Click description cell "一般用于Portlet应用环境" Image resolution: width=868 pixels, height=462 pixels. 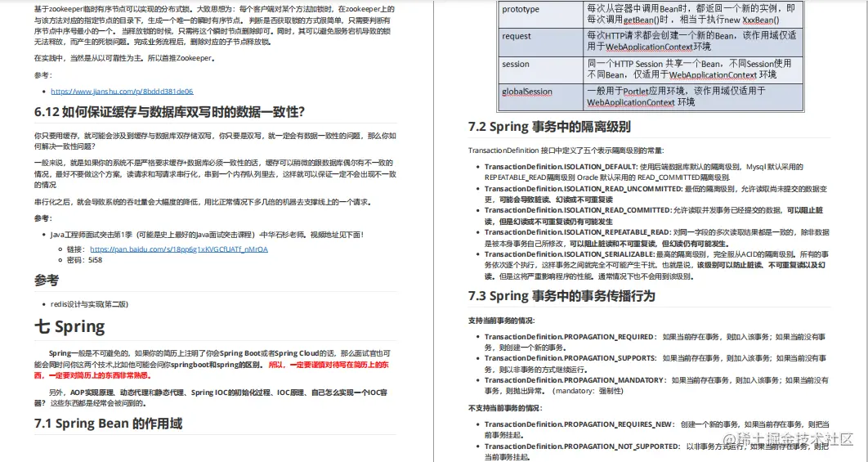tap(692, 97)
